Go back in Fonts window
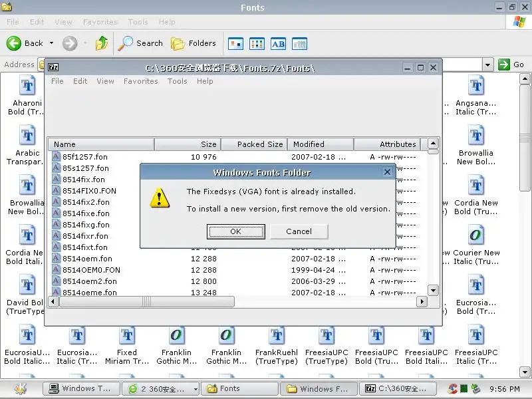 coord(25,43)
